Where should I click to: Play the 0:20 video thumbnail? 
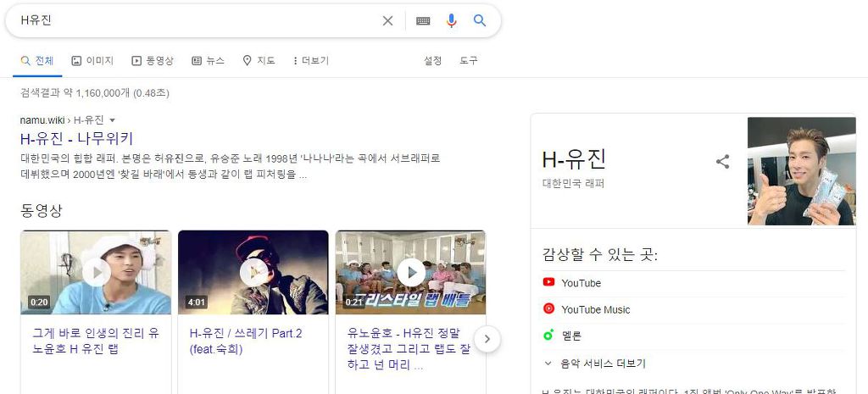(x=97, y=272)
